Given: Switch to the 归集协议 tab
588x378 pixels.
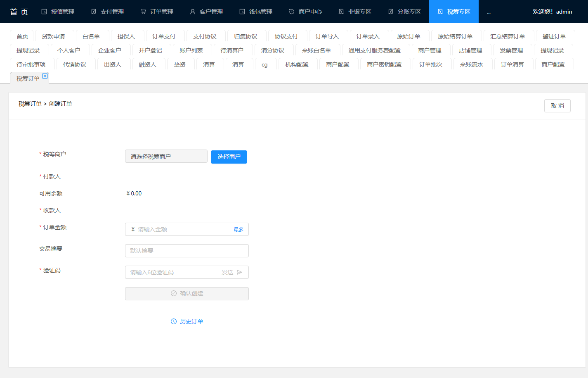Looking at the screenshot, I should click(246, 36).
